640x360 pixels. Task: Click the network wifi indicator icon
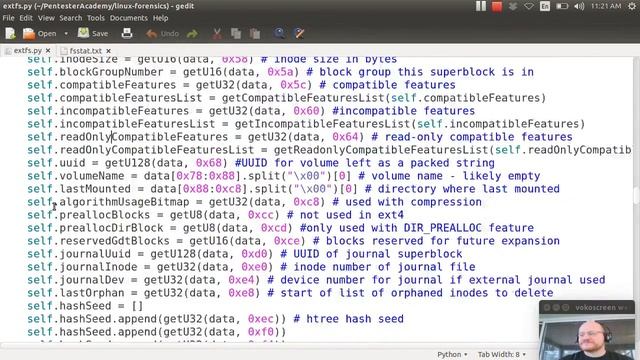click(x=529, y=6)
